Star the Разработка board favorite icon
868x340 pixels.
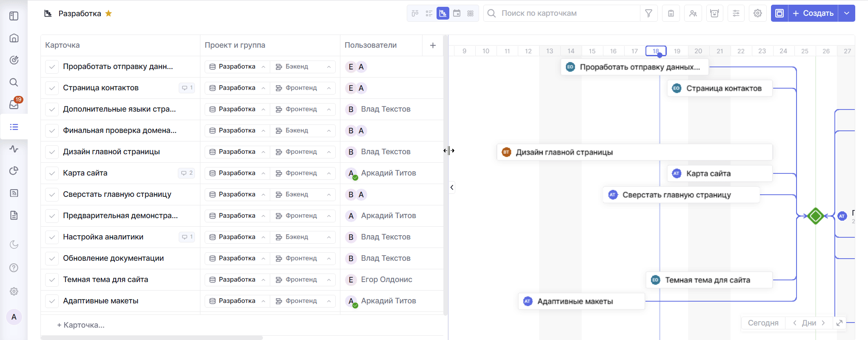[108, 13]
